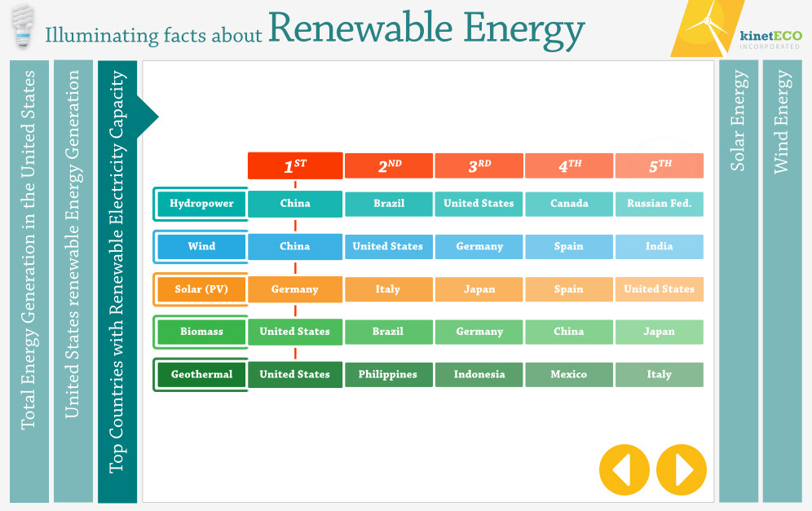Click United States in the Hydropower row
The width and height of the screenshot is (812, 511).
coord(479,204)
